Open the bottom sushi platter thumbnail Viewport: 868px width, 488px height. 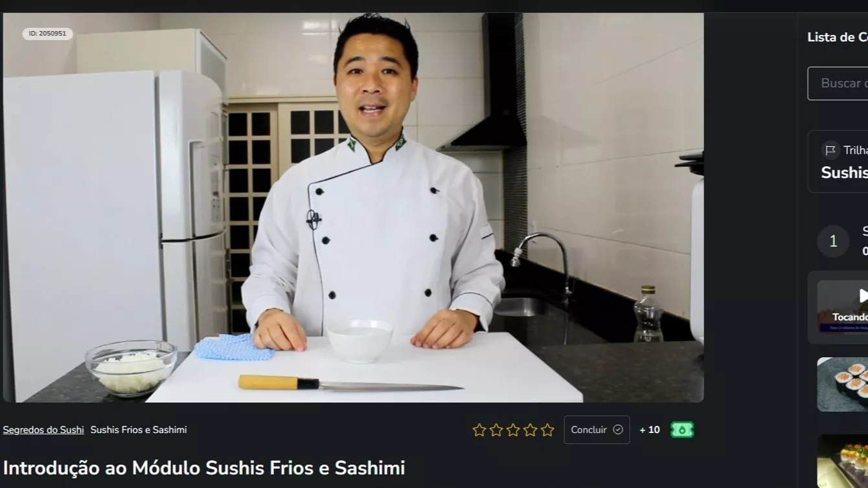pyautogui.click(x=842, y=461)
